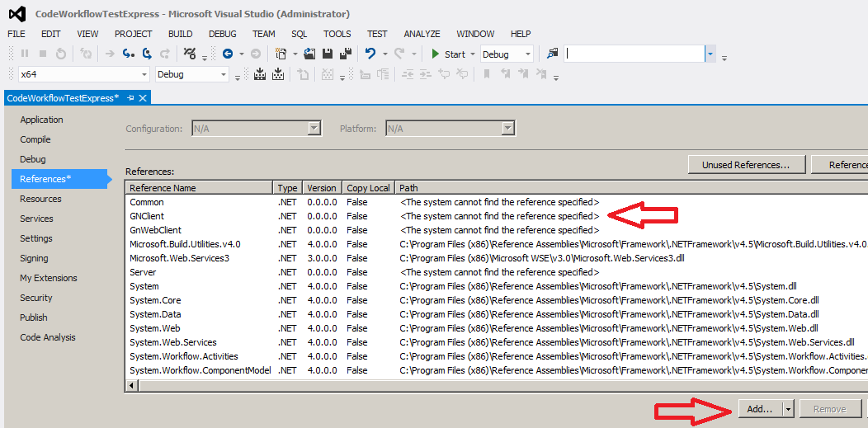Click the New Project icon
Image resolution: width=868 pixels, height=428 pixels.
coord(281,54)
